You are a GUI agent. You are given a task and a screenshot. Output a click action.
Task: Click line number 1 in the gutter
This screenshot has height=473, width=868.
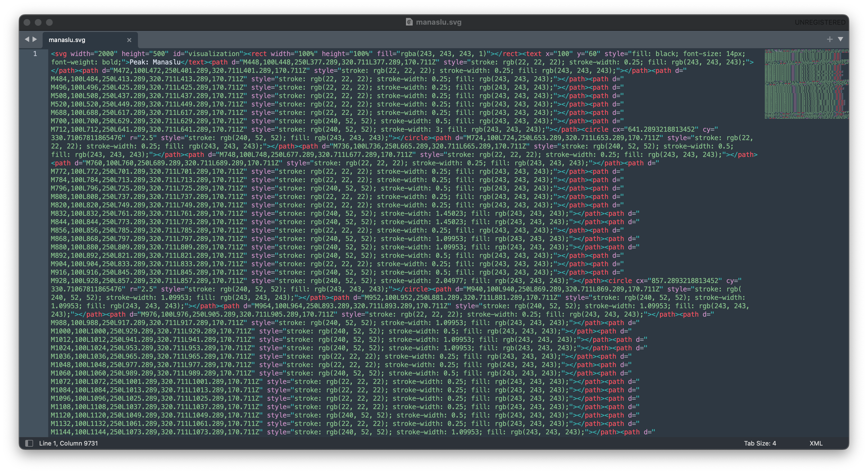[35, 54]
